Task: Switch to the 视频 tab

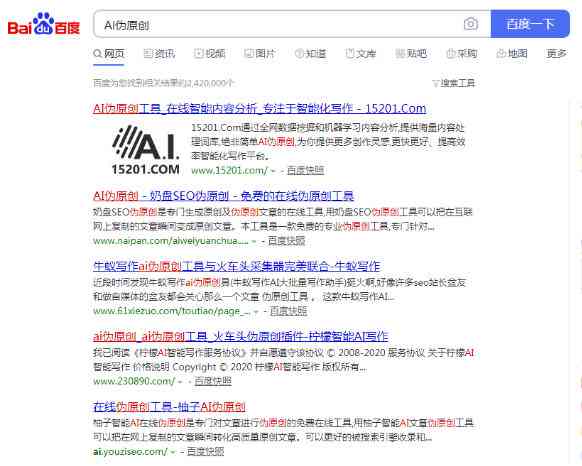Action: [210, 54]
